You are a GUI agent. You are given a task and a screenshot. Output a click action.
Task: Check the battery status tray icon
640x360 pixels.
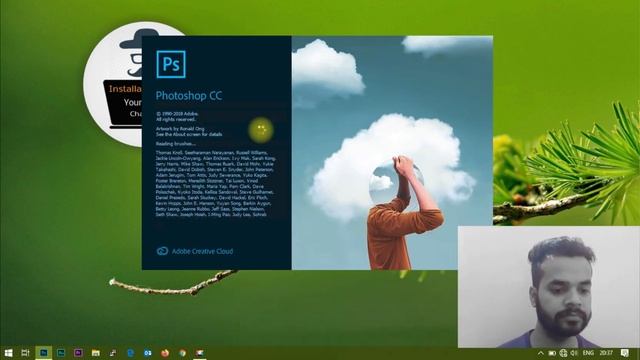click(552, 353)
